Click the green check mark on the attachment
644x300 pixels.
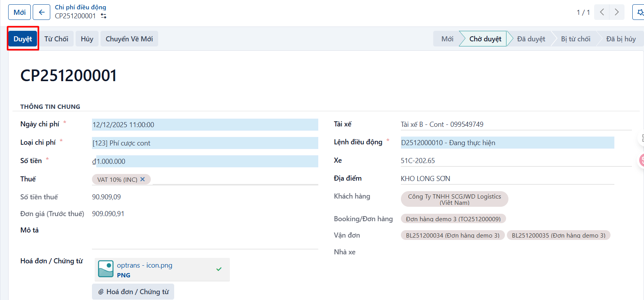(x=219, y=269)
